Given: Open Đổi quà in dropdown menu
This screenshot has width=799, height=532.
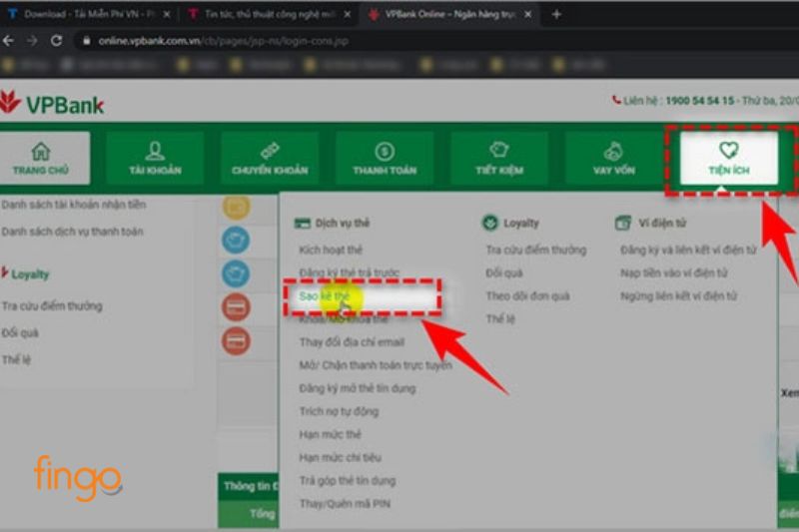Looking at the screenshot, I should pos(504,272).
